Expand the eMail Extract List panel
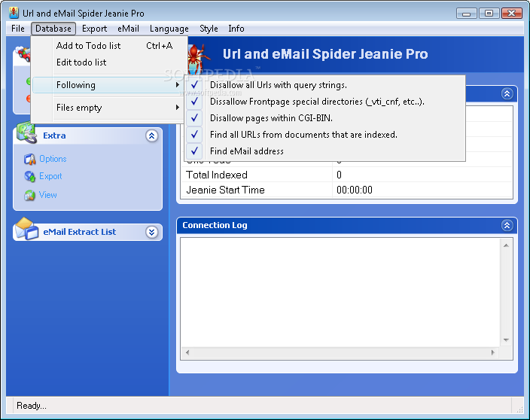 point(152,232)
